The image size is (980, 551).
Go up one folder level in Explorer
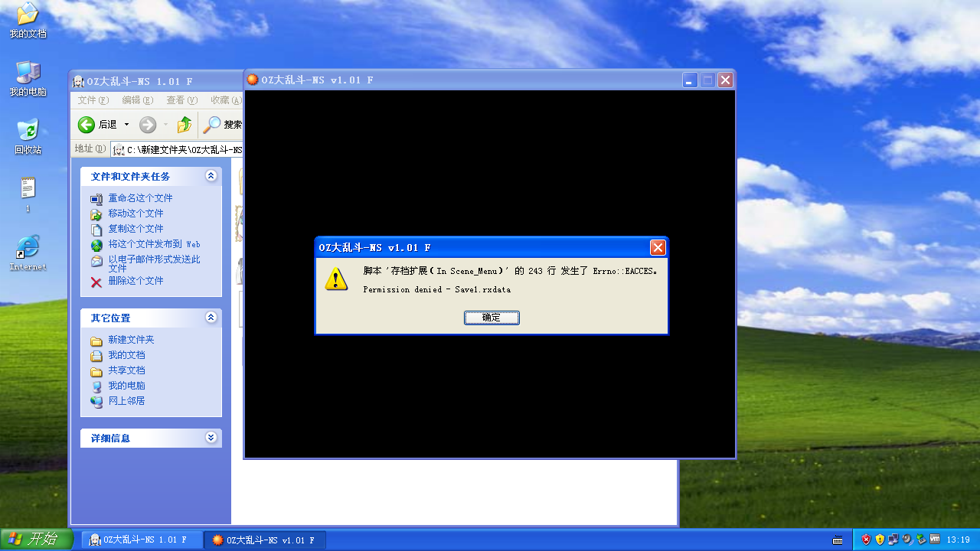tap(185, 125)
